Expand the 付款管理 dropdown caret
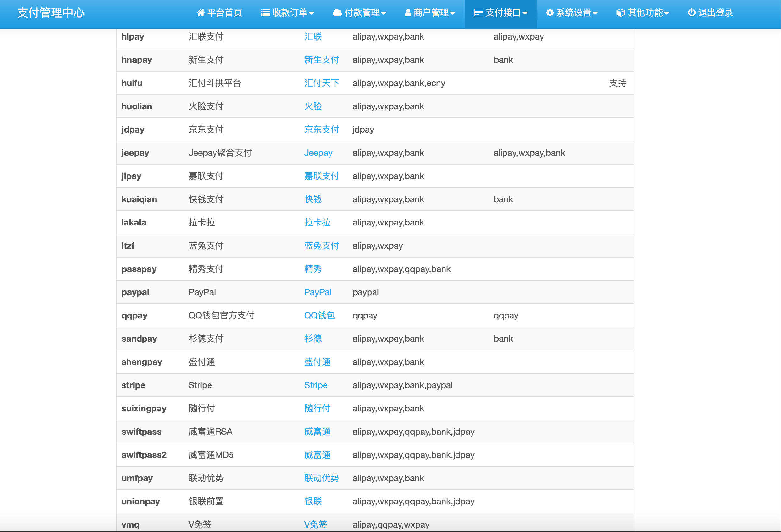 384,14
